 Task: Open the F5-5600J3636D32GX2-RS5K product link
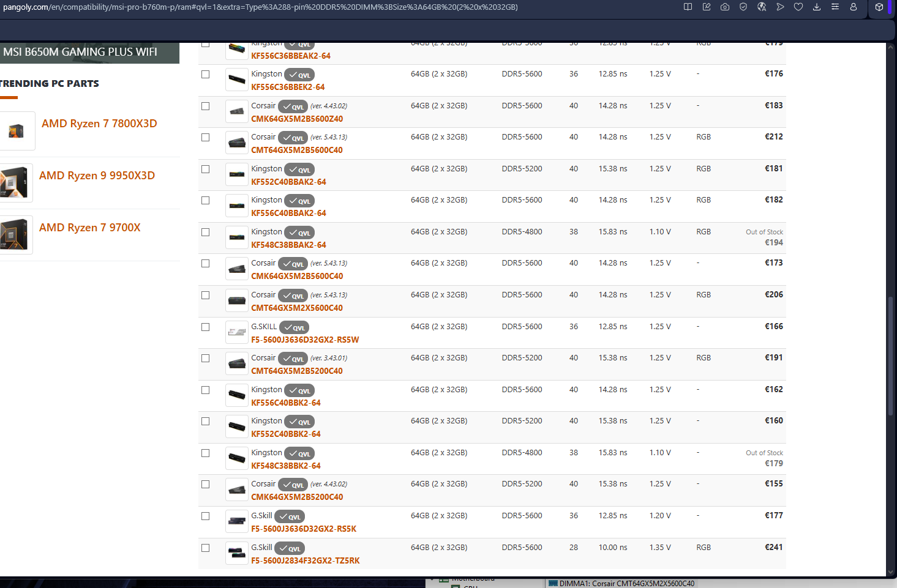tap(304, 529)
